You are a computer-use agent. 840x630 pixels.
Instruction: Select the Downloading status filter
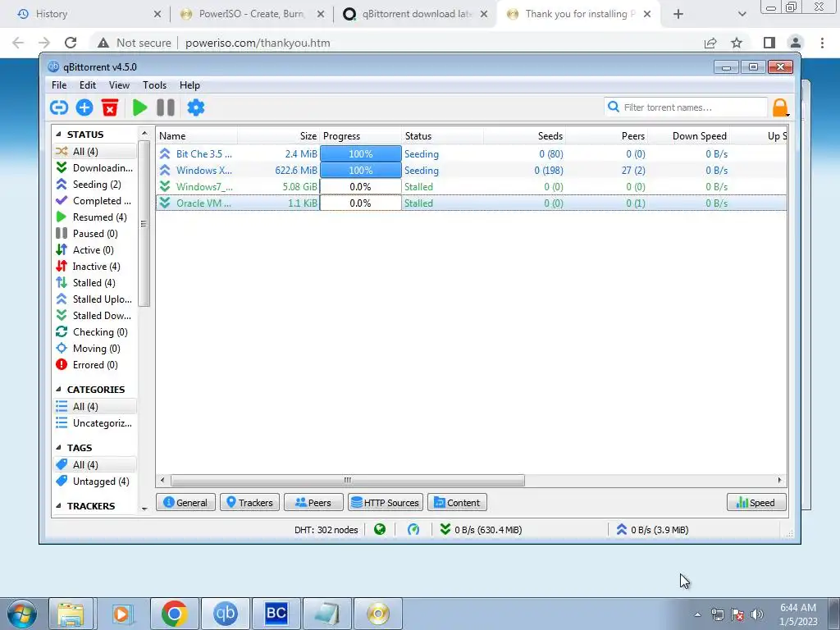click(95, 168)
